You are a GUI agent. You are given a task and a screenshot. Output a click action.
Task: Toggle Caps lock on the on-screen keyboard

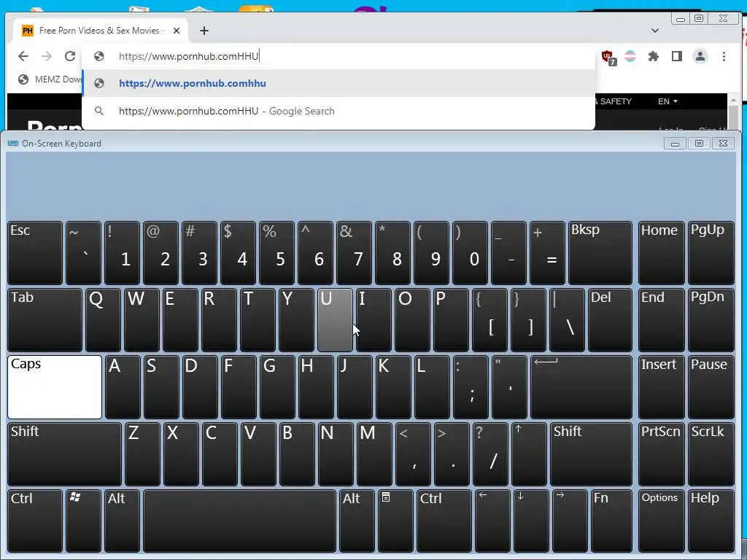pos(55,386)
